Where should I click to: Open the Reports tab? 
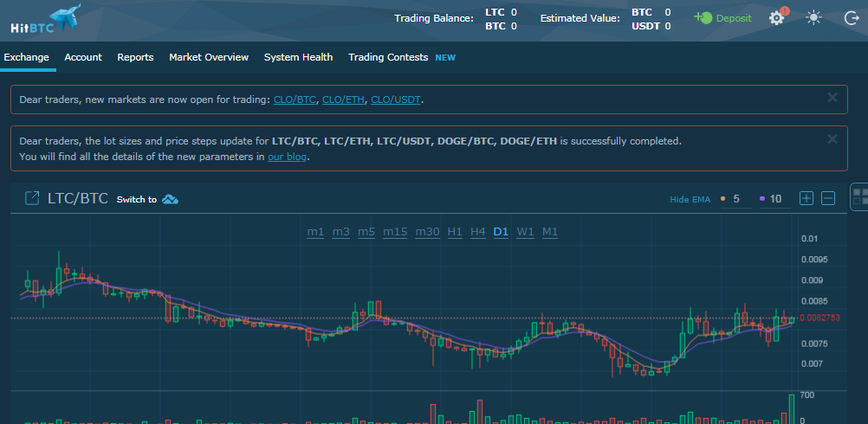click(135, 57)
